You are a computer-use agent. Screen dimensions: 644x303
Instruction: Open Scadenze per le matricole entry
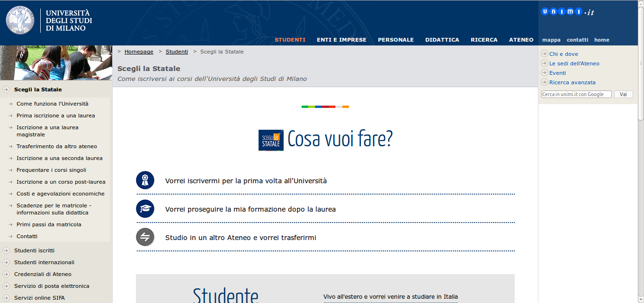tap(54, 209)
